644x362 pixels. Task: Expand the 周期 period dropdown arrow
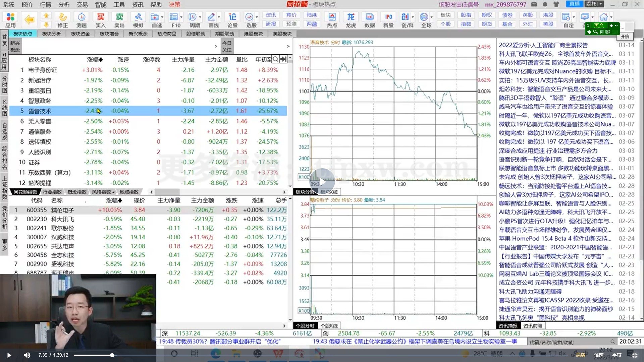coord(200,17)
